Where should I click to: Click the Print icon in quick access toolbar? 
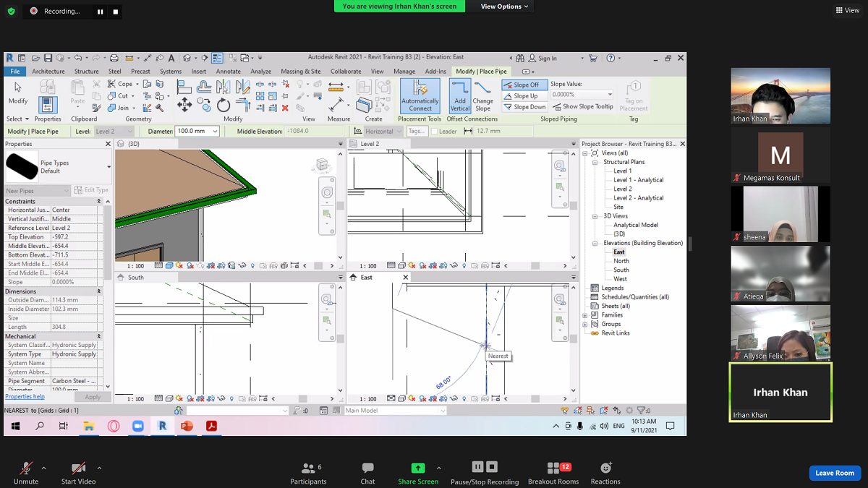pos(114,58)
